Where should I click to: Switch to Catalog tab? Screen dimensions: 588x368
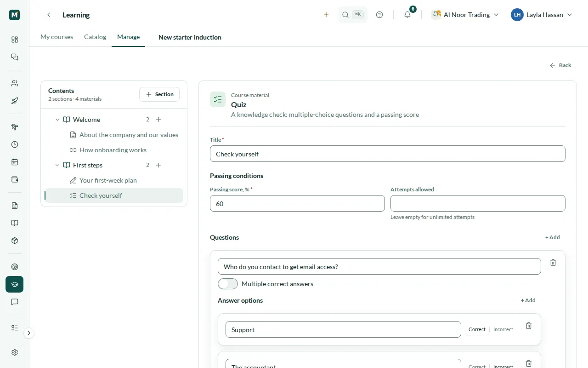click(95, 37)
